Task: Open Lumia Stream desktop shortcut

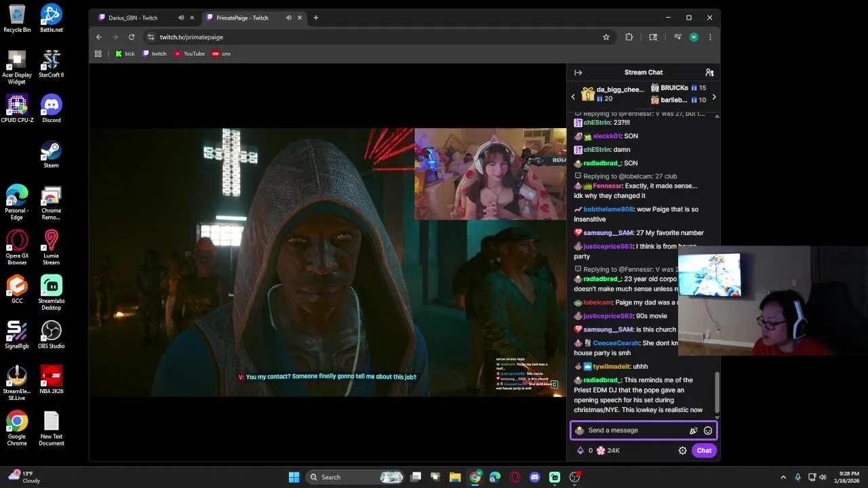Action: click(52, 247)
